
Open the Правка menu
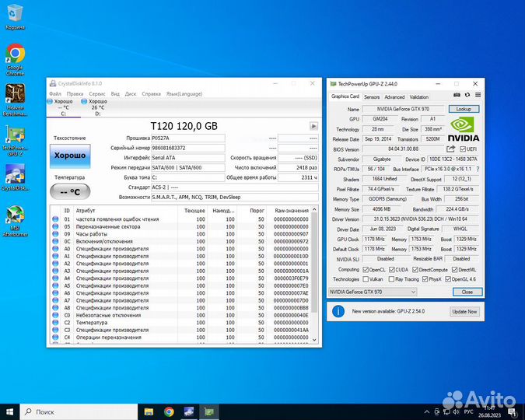pos(75,94)
